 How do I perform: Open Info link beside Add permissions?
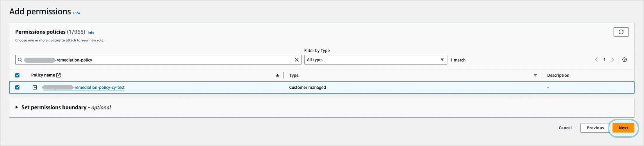[77, 13]
